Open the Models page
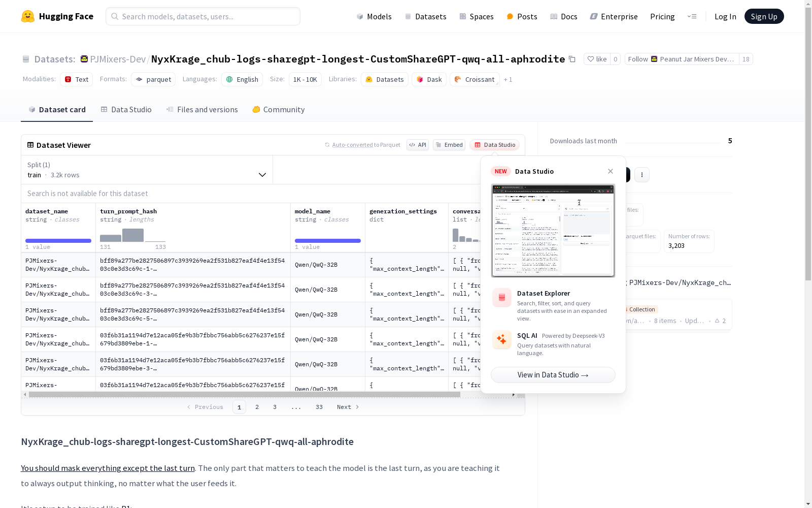The width and height of the screenshot is (812, 508). coord(374,16)
